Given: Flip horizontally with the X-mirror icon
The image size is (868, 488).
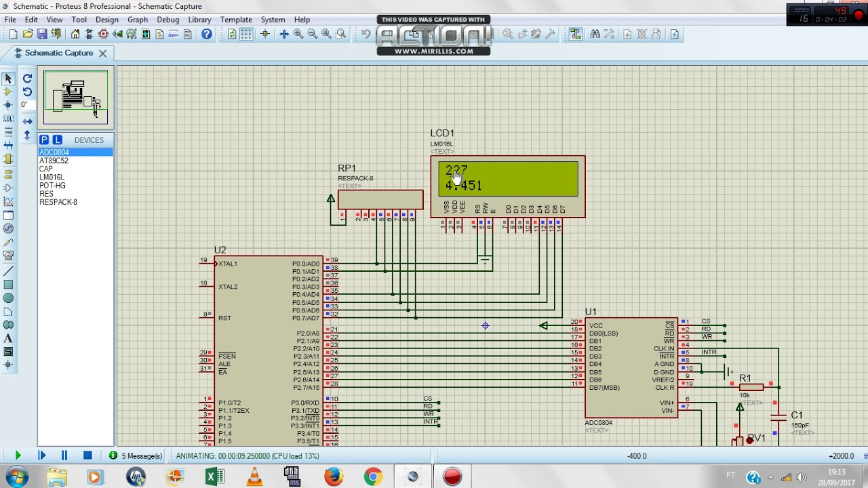Looking at the screenshot, I should click(27, 121).
